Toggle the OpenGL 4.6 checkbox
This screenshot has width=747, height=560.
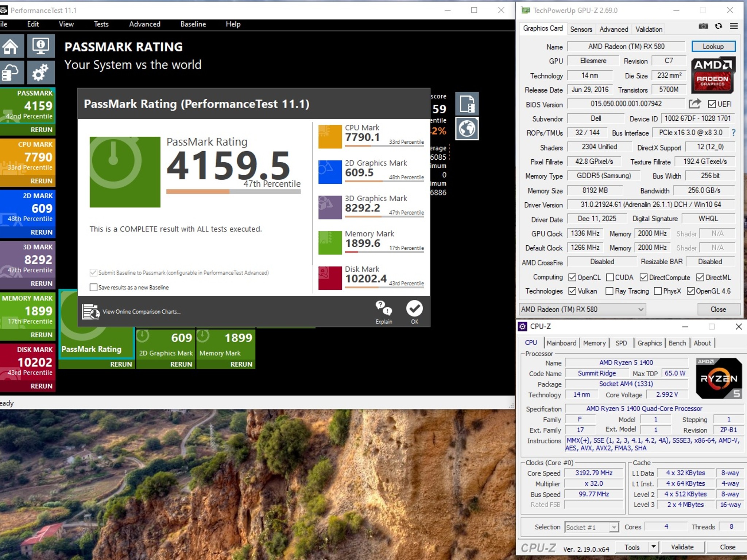click(690, 291)
